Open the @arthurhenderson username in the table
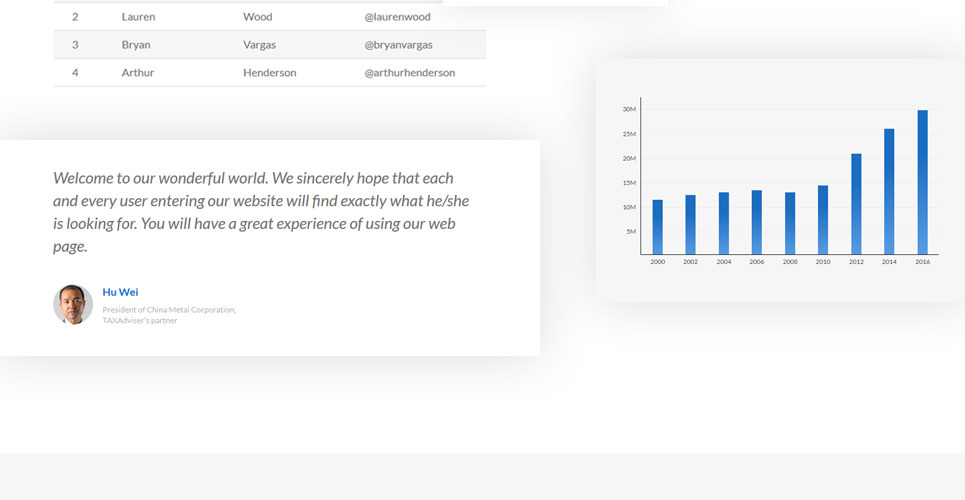The width and height of the screenshot is (965, 500). (x=409, y=73)
